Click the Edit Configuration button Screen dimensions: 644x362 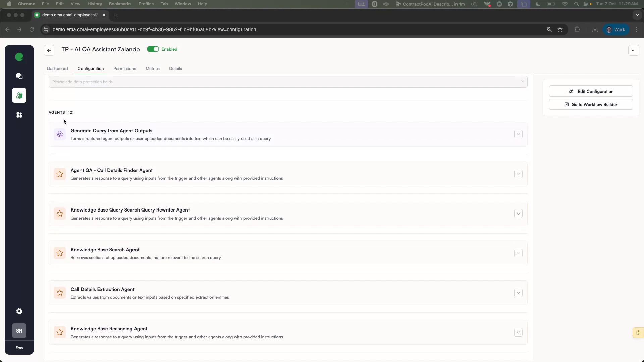pyautogui.click(x=591, y=91)
